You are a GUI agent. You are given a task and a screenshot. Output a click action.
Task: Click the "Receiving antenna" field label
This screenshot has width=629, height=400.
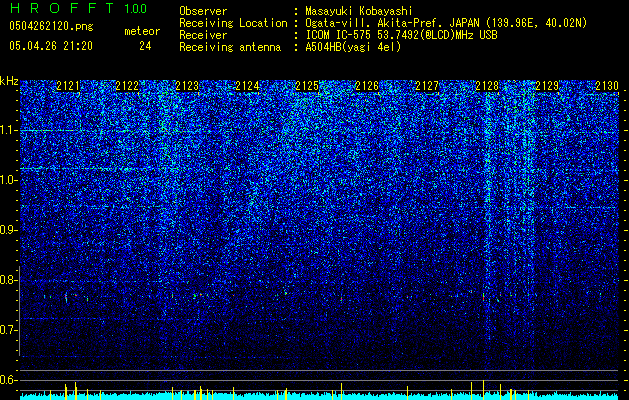coord(230,47)
